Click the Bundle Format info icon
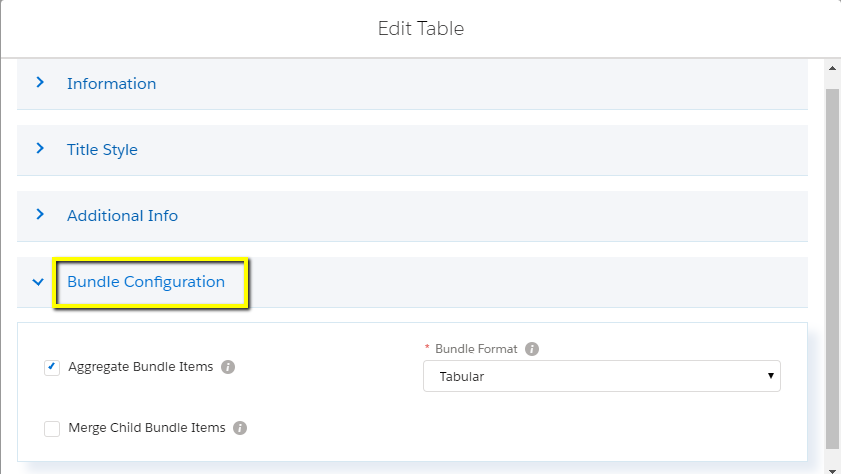841x474 pixels. point(532,349)
